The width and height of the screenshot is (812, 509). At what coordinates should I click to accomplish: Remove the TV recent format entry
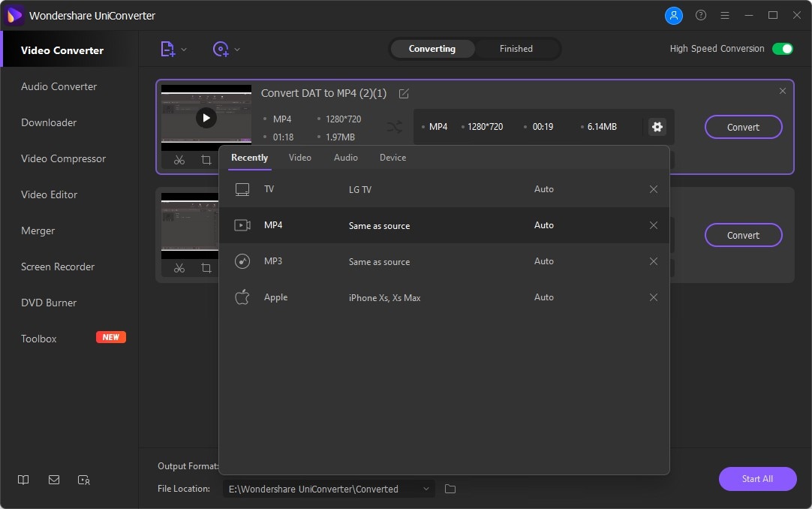point(654,189)
